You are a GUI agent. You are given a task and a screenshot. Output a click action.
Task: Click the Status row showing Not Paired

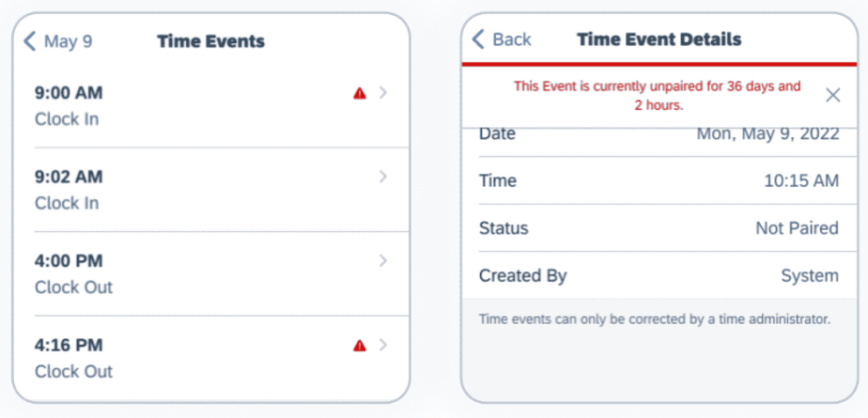tap(658, 228)
